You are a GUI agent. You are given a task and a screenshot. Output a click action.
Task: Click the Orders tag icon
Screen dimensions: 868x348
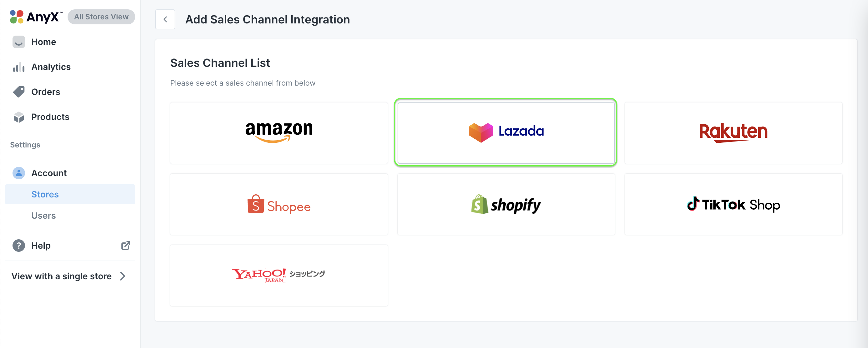coord(18,92)
